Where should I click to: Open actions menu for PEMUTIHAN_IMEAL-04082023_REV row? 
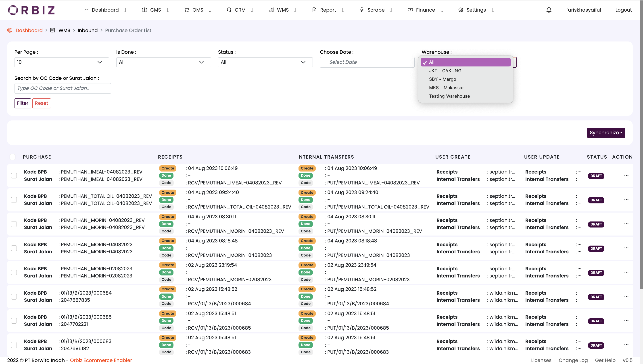[x=626, y=175]
